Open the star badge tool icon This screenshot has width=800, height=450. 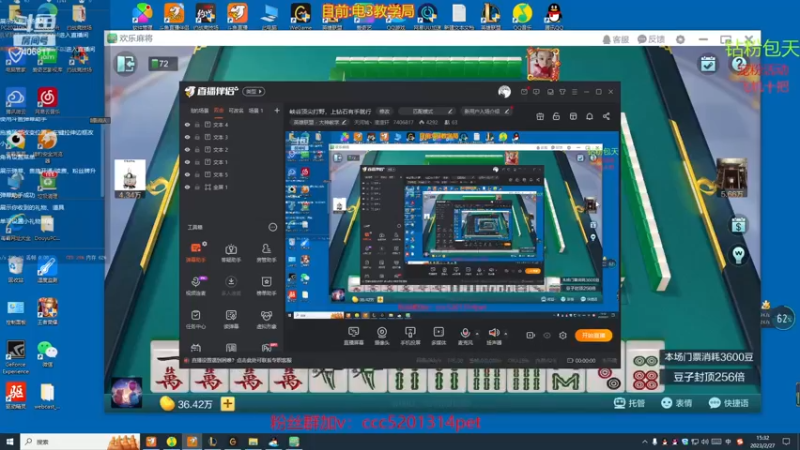pyautogui.click(x=266, y=286)
